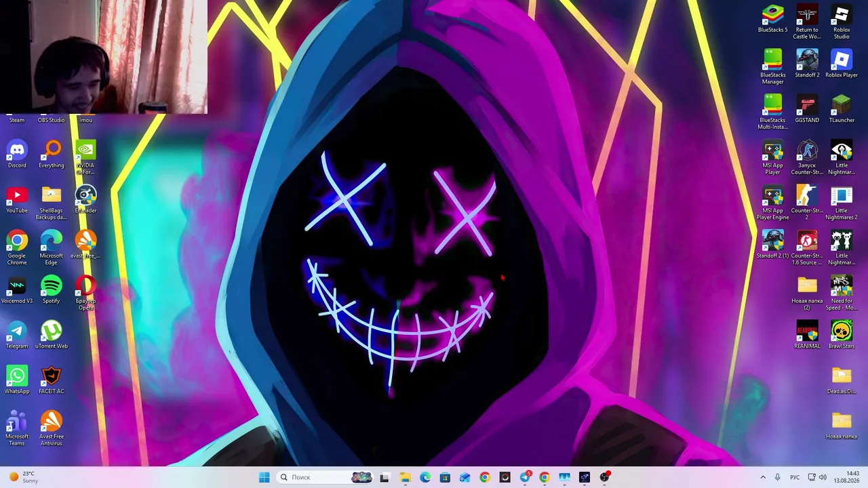Select the Avast Free Antivirus shortcut
The width and height of the screenshot is (868, 488).
pyautogui.click(x=52, y=429)
